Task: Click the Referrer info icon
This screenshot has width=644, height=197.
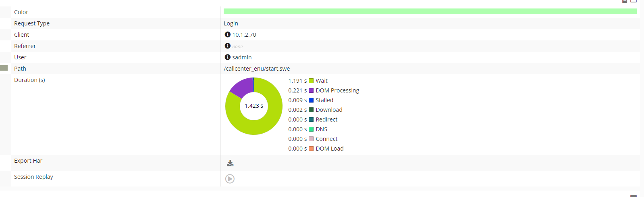Action: (x=227, y=46)
